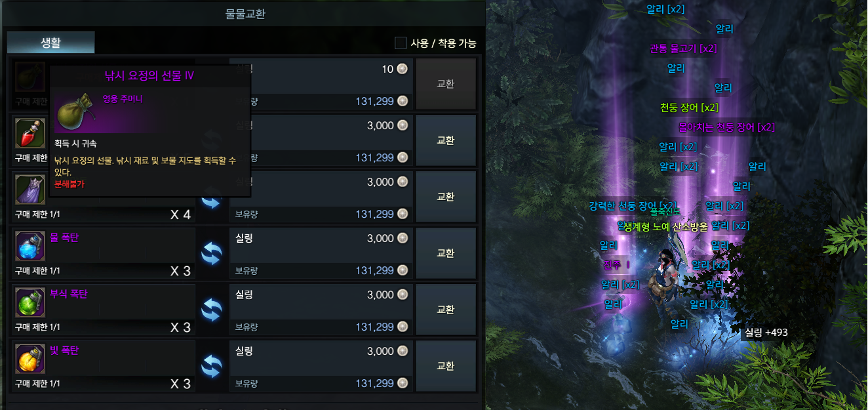The height and width of the screenshot is (410, 868).
Task: Enable the 사용 / 착용 가능 checkbox
Action: [x=401, y=43]
